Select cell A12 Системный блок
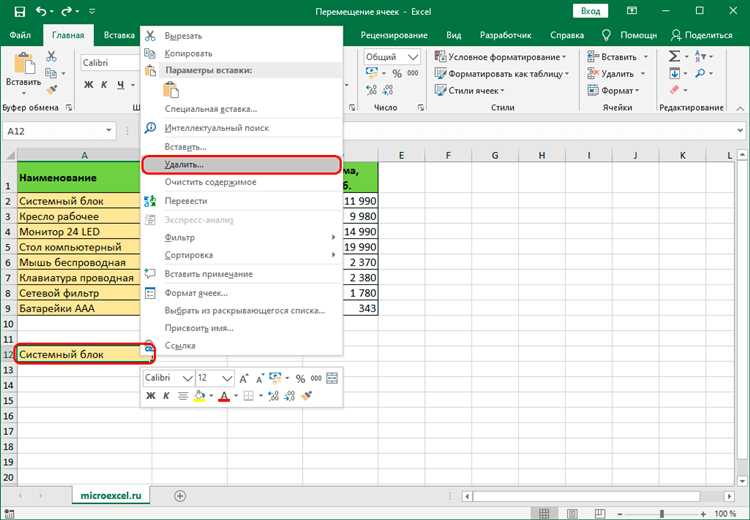750x520 pixels. pyautogui.click(x=84, y=354)
